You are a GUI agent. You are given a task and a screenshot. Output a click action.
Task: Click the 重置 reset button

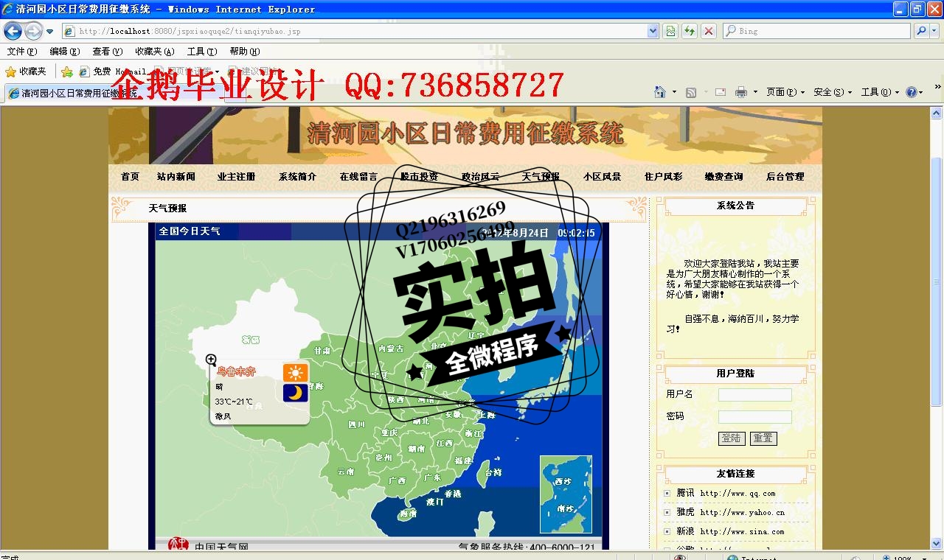pos(763,438)
